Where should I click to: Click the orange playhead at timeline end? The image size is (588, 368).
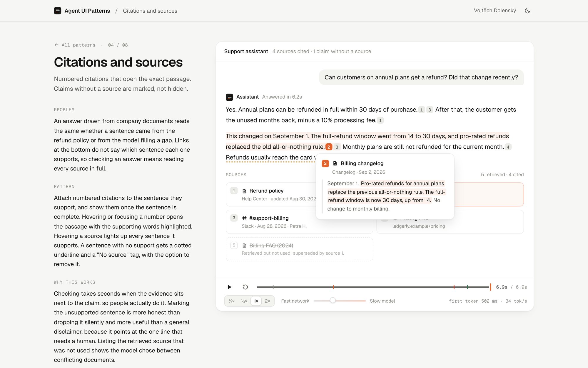(x=490, y=287)
